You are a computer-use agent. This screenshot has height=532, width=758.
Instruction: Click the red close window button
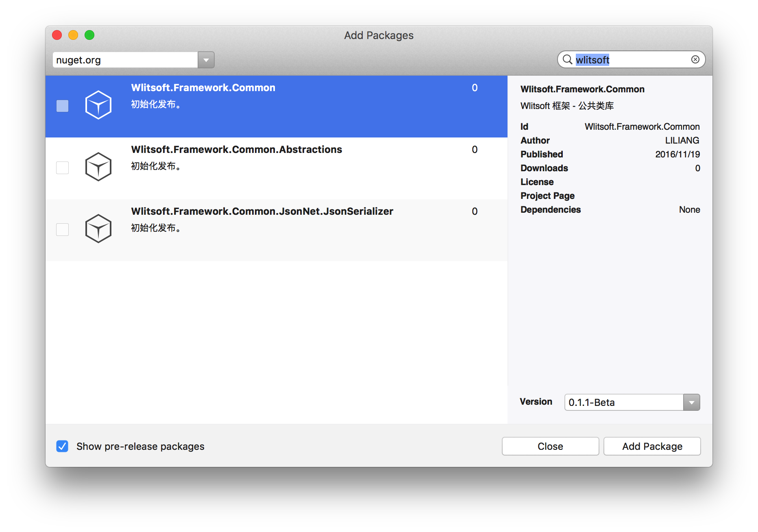click(x=57, y=35)
